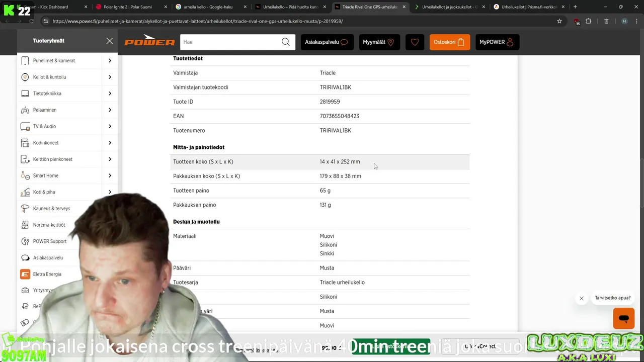
Task: Select the TRIRIVAL1BK manufacturer code value
Action: [336, 87]
